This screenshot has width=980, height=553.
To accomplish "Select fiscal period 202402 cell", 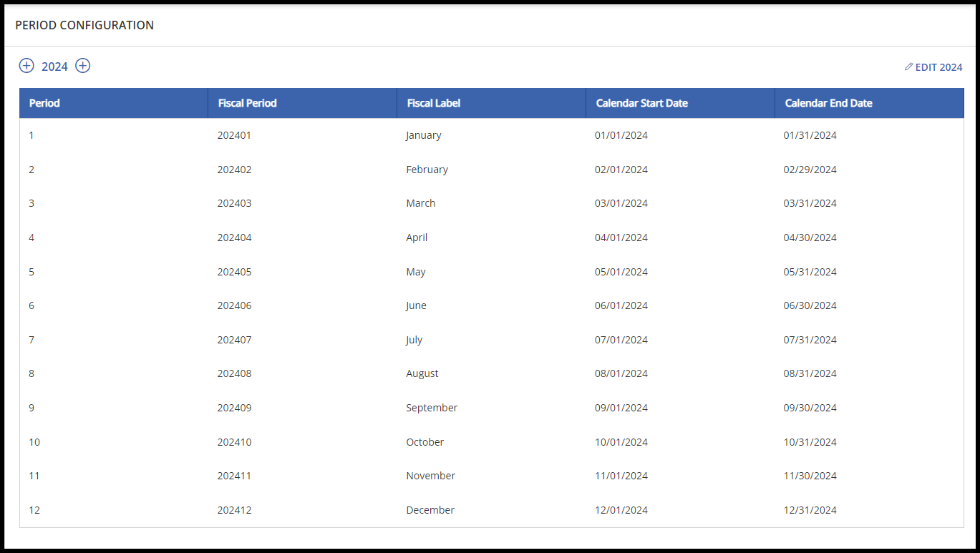I will pos(234,170).
